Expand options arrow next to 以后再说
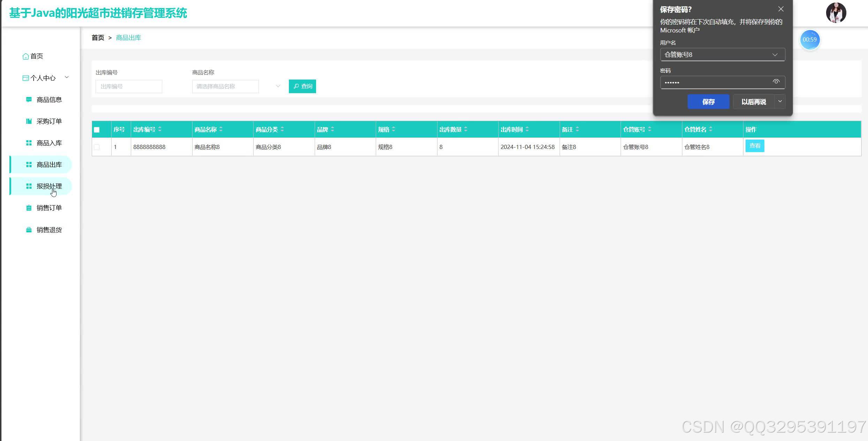The height and width of the screenshot is (441, 868). point(780,102)
